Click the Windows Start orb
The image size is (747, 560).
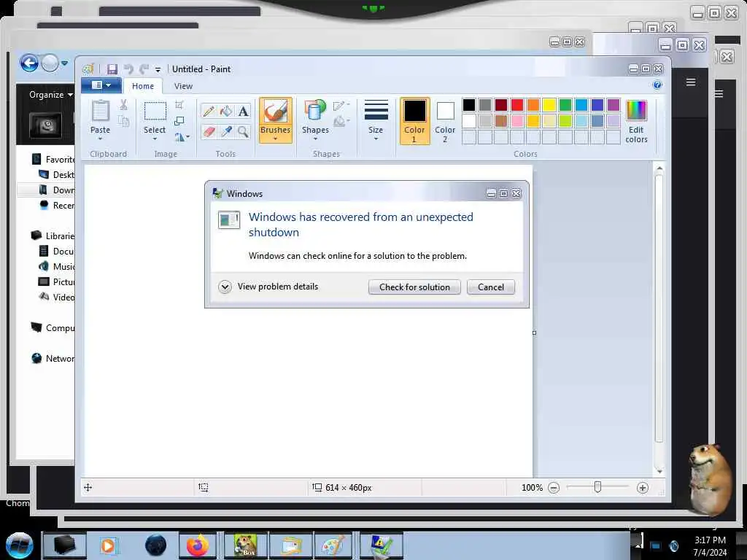20,545
